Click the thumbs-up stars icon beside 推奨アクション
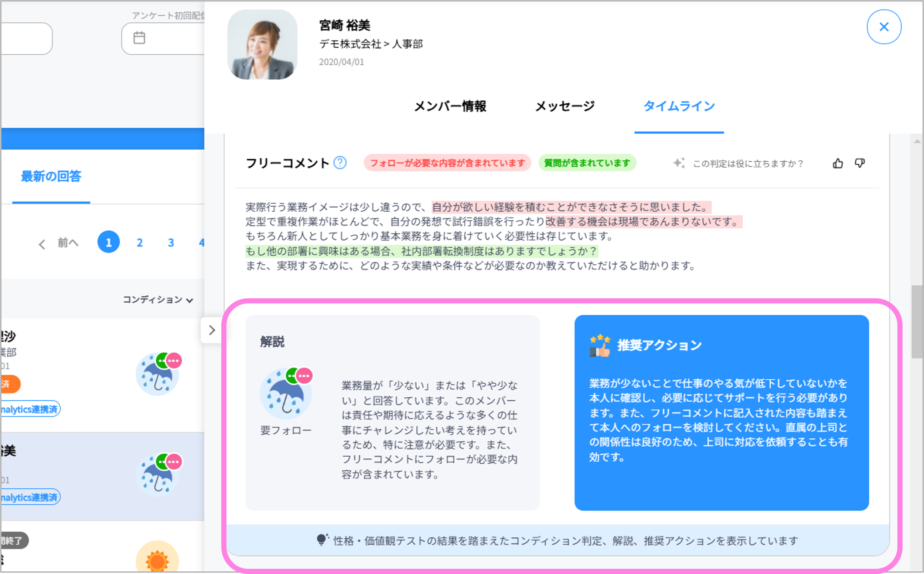This screenshot has width=924, height=574. [x=600, y=346]
